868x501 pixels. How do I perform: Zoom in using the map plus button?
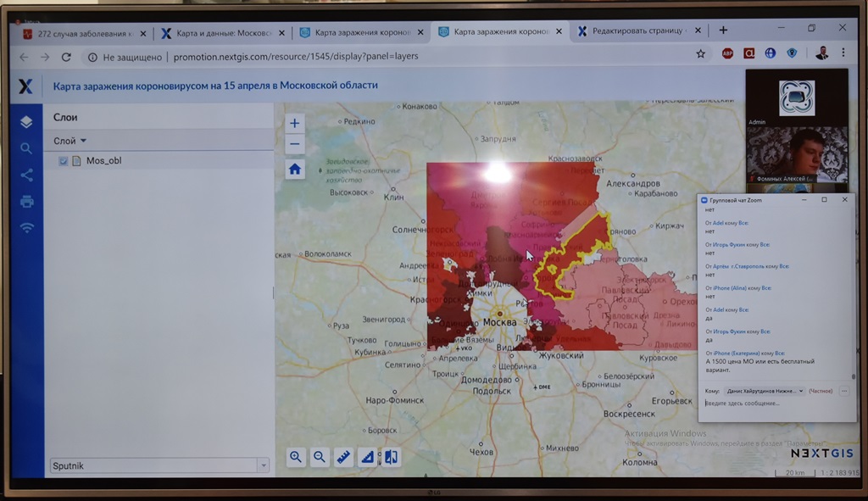click(x=294, y=123)
